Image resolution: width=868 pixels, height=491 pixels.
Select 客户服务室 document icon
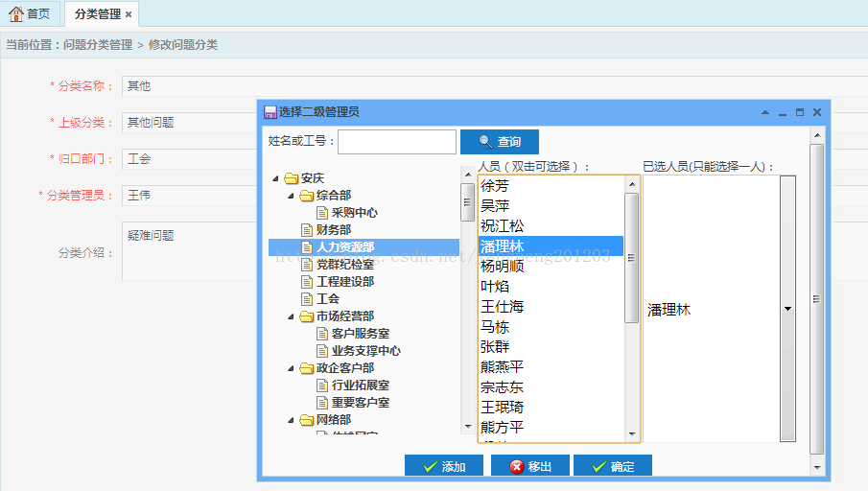[x=322, y=334]
